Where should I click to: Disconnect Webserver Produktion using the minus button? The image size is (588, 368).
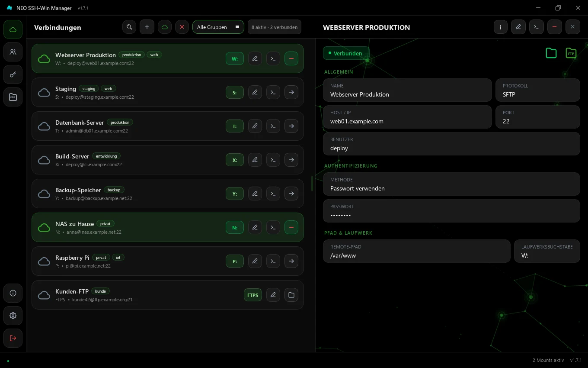coord(291,58)
